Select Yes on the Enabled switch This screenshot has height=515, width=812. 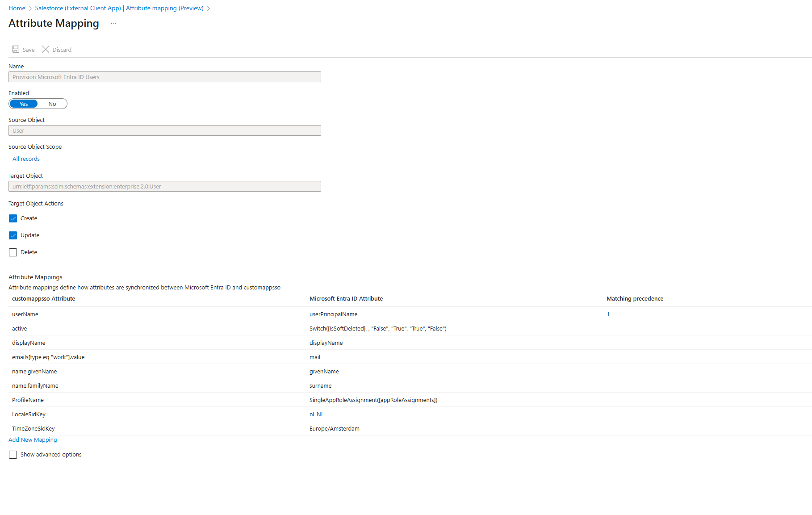(23, 104)
